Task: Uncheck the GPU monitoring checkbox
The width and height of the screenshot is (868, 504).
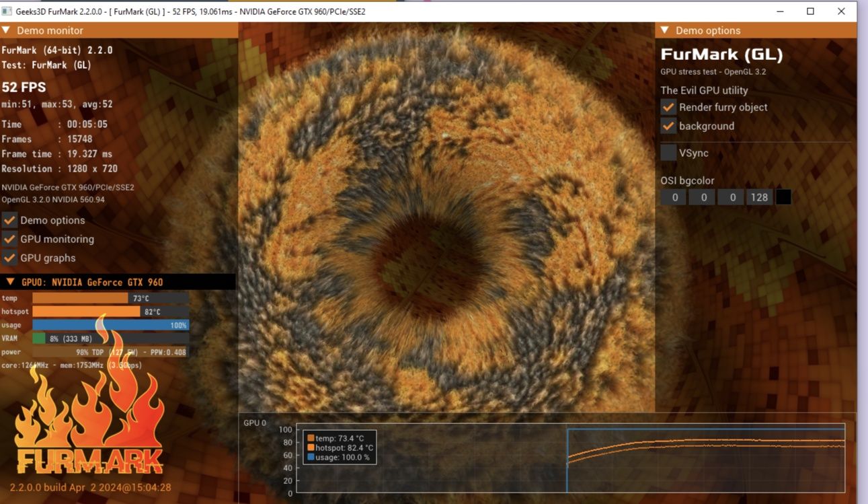Action: coord(10,239)
